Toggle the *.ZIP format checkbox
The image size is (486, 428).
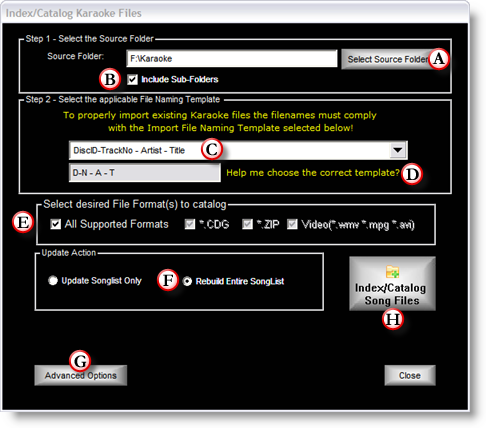(247, 224)
